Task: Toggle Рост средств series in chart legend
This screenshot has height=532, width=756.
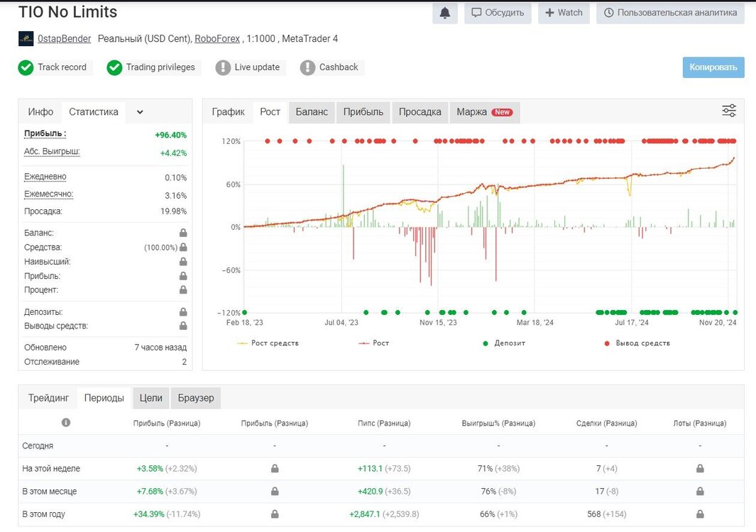Action: [x=268, y=343]
